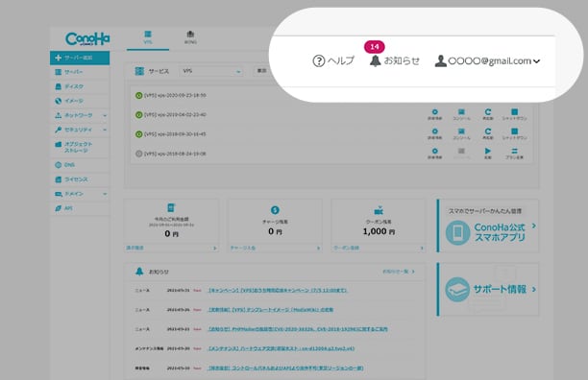This screenshot has width=588, height=380.
Task: Click the grey stopped status icon of vps-2018-08-24-19-08
Action: pos(138,154)
